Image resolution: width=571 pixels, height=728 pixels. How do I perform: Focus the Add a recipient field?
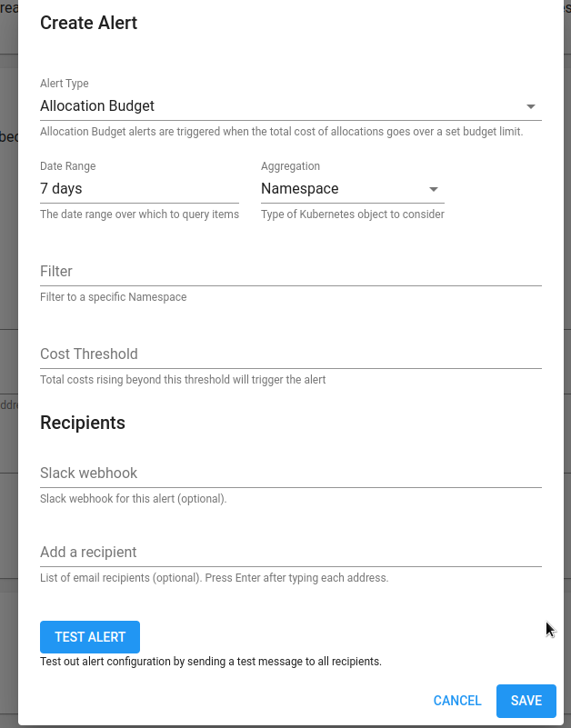coord(291,552)
